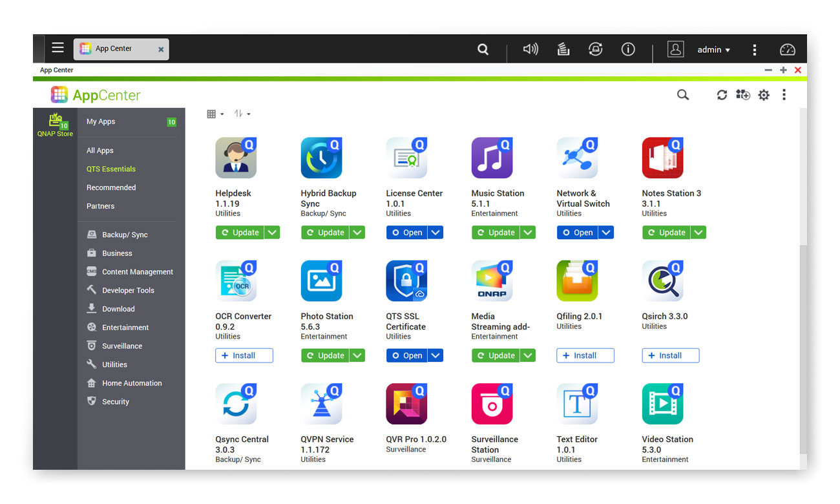Select QNAP Store in left rail
Viewport: 840px width, 504px height.
[55, 125]
